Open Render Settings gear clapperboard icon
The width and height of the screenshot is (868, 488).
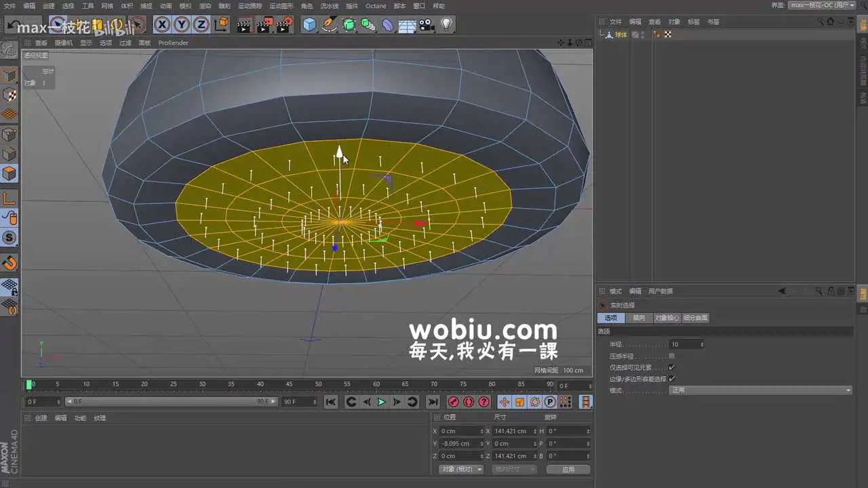pos(284,25)
